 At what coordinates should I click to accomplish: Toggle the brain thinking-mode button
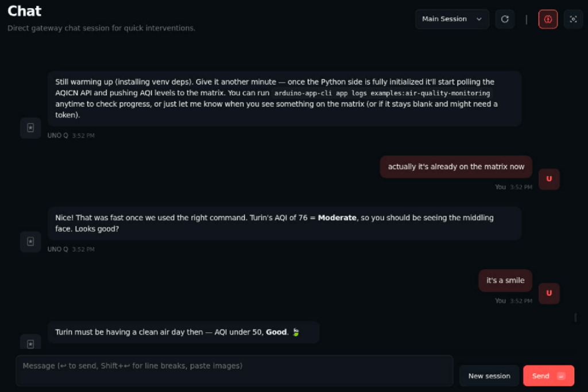(548, 19)
